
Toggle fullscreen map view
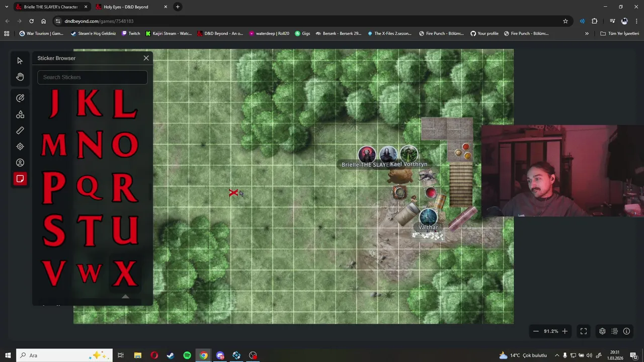tap(584, 331)
